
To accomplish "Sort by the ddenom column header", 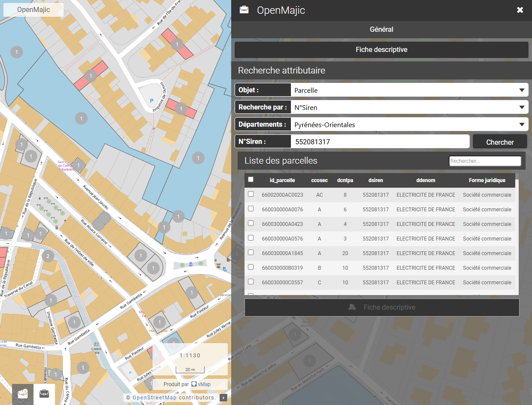I will 425,180.
